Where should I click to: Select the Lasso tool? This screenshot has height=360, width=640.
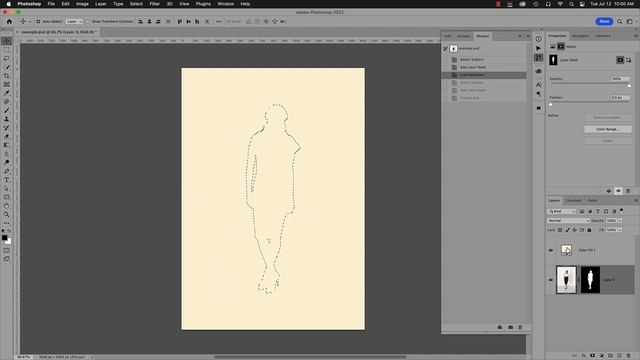tap(7, 58)
